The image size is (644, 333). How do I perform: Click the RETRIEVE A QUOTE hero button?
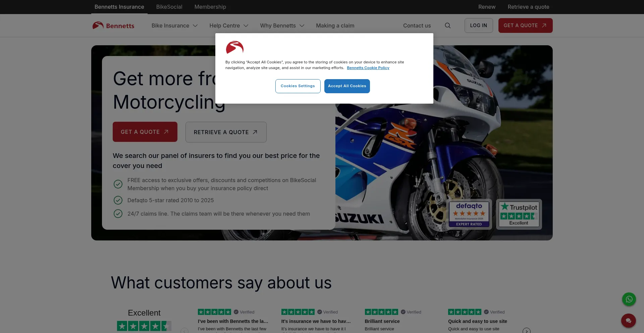(x=226, y=132)
